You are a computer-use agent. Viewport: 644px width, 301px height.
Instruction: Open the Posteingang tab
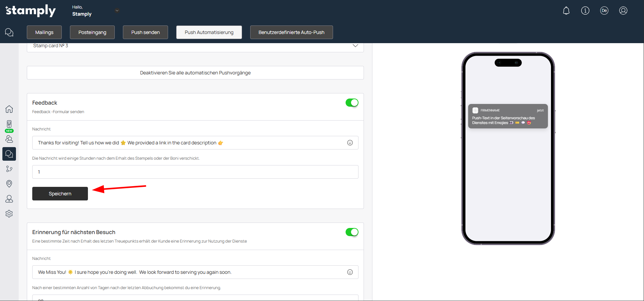coord(92,32)
